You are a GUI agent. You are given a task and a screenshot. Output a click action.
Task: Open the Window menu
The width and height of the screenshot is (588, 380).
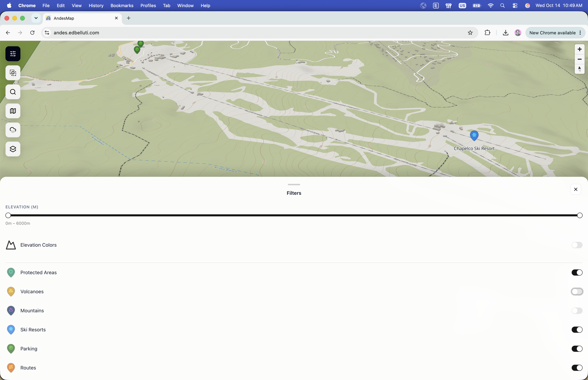(185, 5)
